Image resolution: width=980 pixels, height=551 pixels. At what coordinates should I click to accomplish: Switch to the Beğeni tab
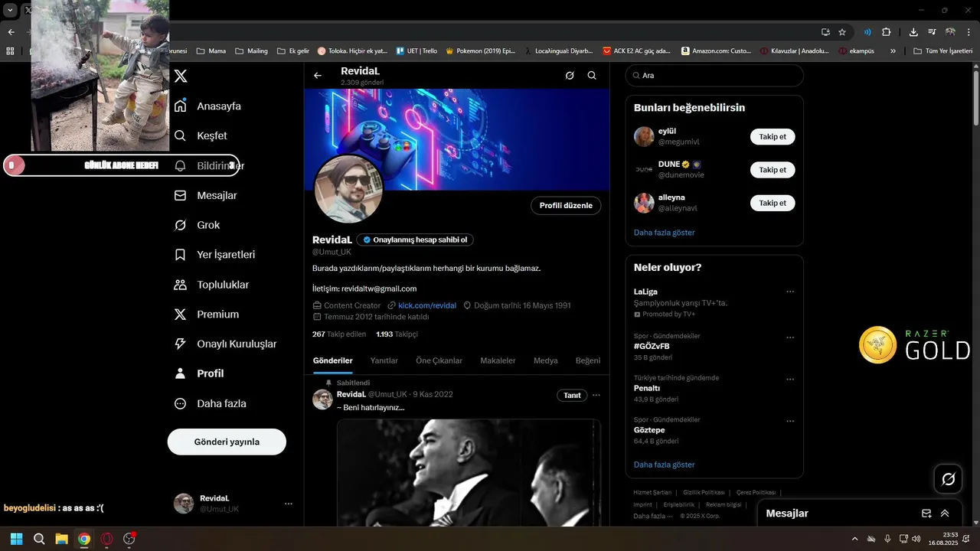pos(588,360)
